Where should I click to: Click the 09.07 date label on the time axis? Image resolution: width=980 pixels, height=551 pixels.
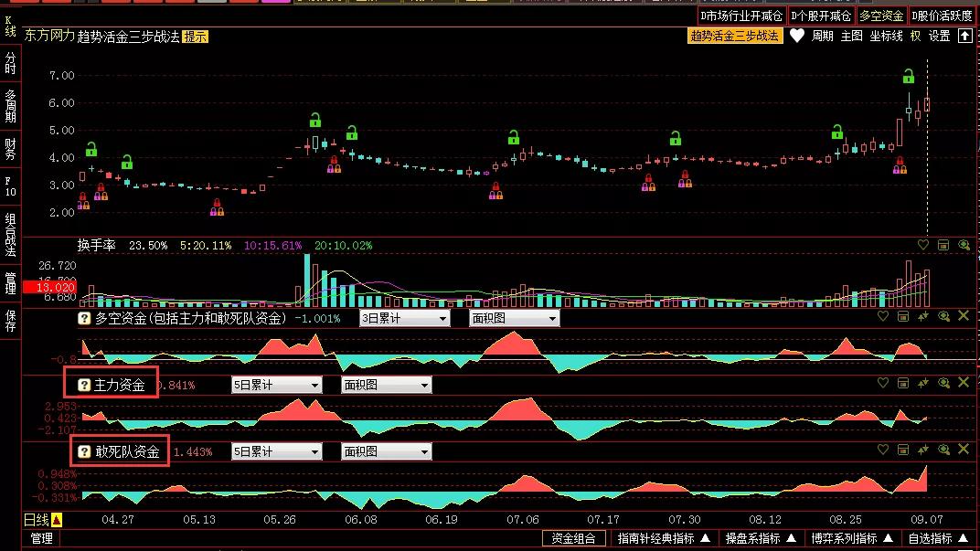[x=926, y=520]
